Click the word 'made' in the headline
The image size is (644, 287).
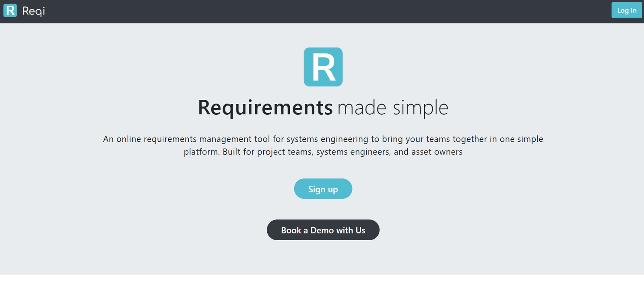click(x=361, y=107)
